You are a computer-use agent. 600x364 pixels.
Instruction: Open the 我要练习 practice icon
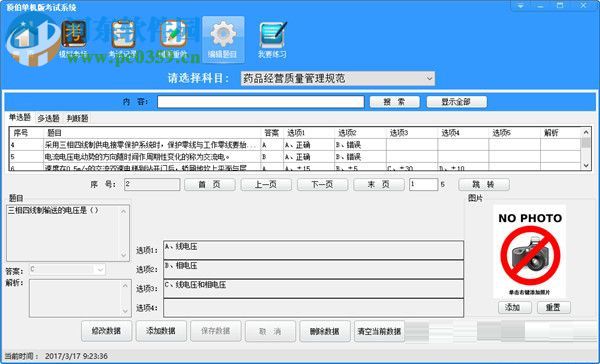click(x=272, y=39)
